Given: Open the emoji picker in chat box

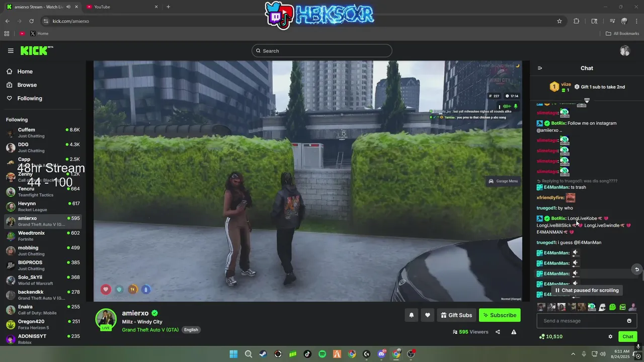Looking at the screenshot, I should [629, 321].
